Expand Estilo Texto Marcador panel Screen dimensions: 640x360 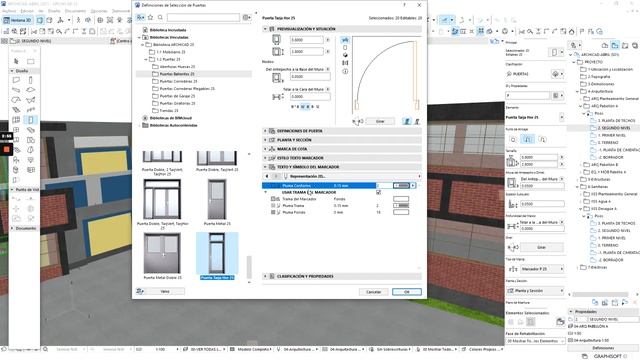pos(265,158)
